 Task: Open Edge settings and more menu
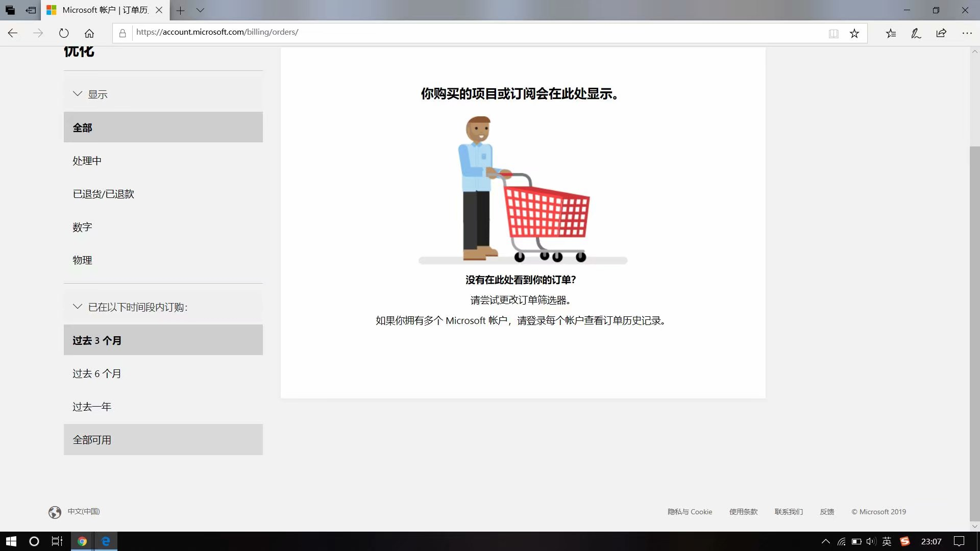coord(967,33)
